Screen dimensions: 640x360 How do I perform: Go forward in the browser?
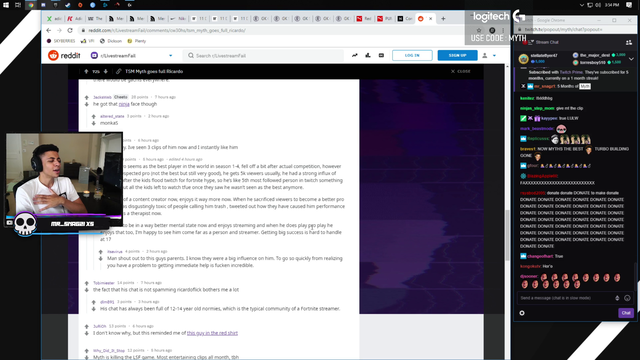59,31
